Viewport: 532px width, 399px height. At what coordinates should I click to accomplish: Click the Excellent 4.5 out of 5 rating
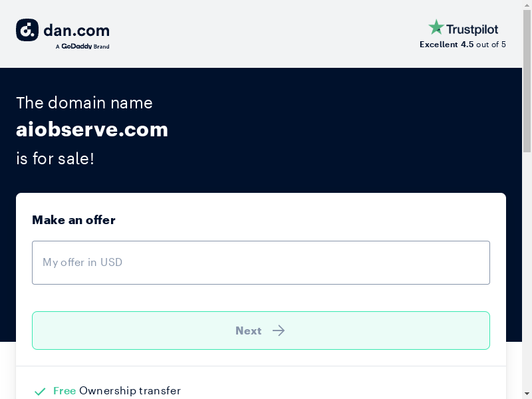[x=462, y=45]
